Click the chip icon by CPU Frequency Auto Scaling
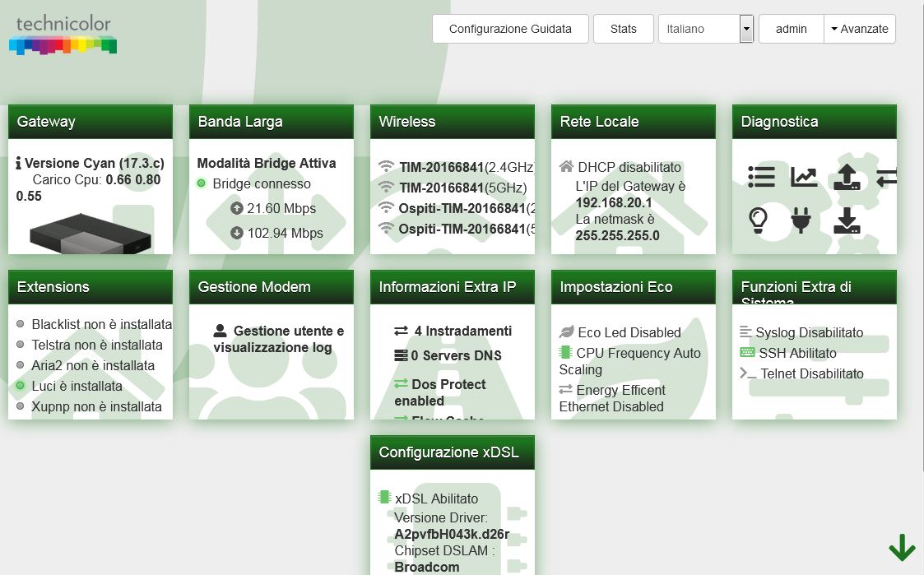Screen dimensions: 924x575 click(x=566, y=352)
